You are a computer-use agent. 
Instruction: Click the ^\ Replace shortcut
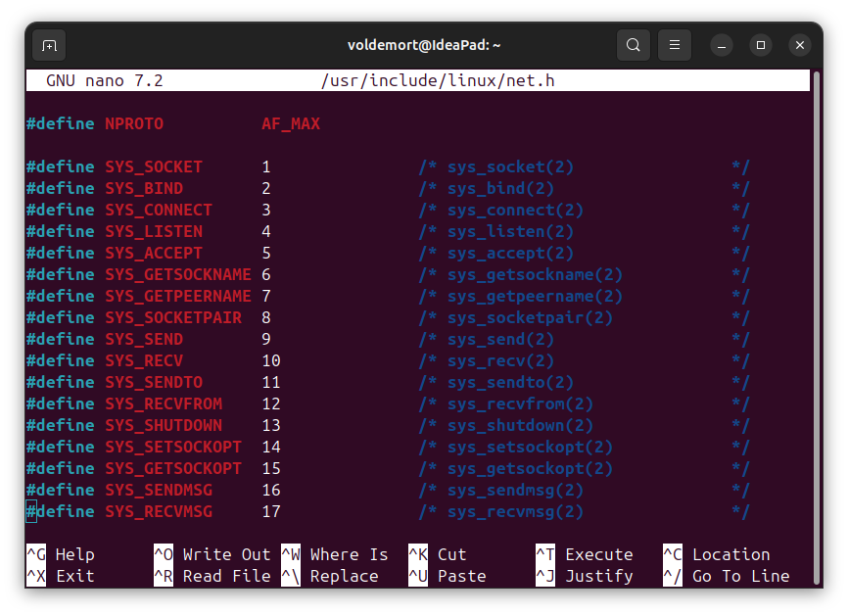point(330,576)
